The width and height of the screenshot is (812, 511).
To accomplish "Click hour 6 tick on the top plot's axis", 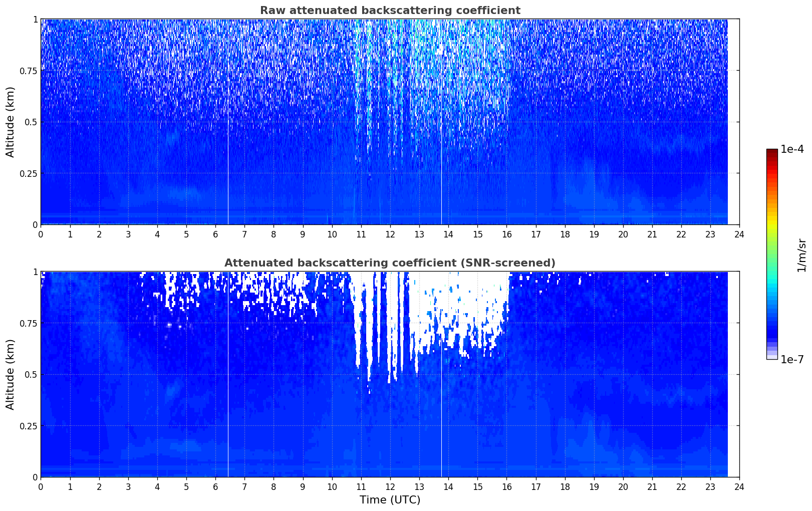I will 215,234.
